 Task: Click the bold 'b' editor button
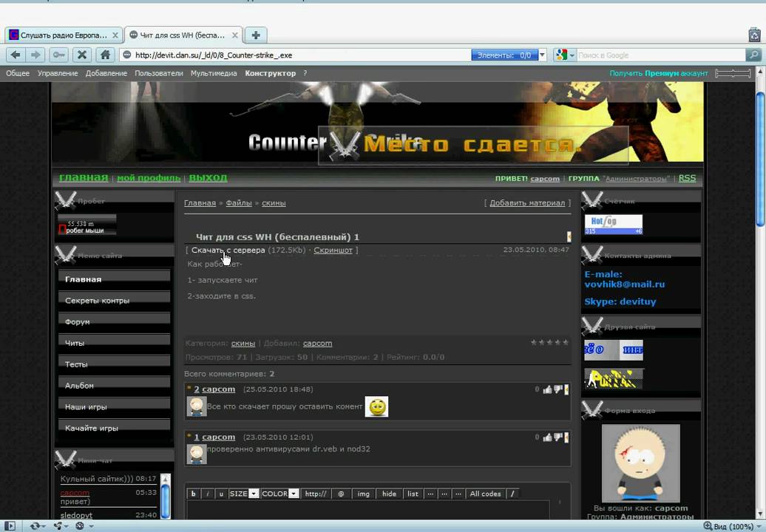194,494
